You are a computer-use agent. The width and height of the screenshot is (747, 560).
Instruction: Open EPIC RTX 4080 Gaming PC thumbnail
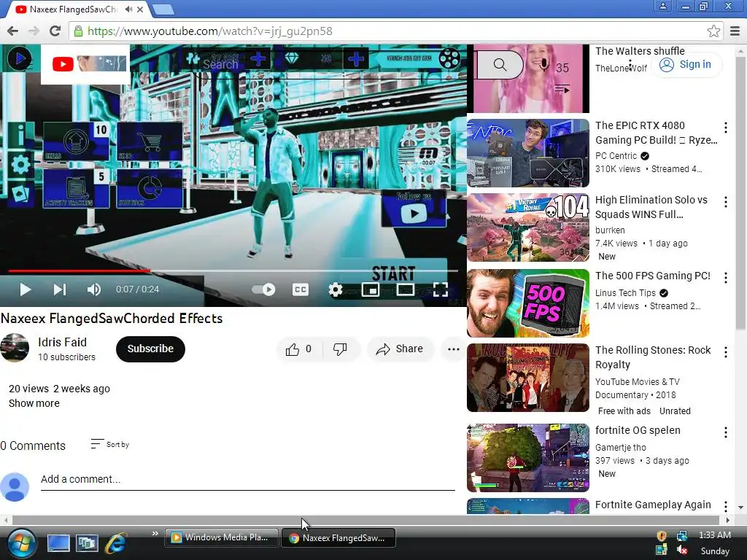(528, 153)
